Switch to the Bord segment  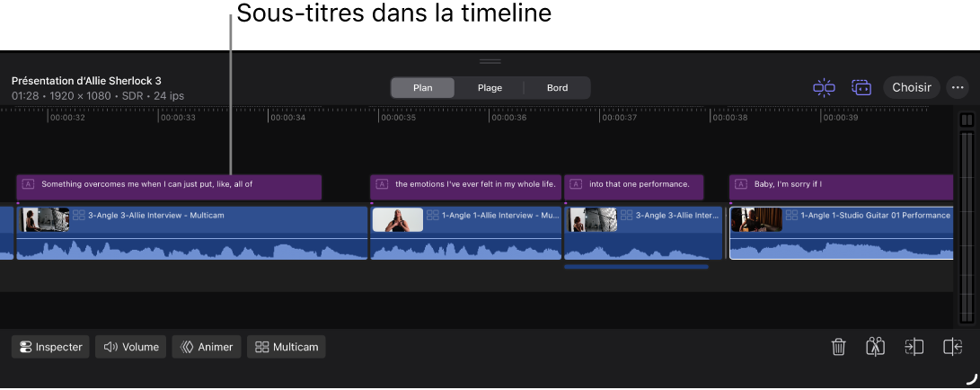[x=557, y=87]
